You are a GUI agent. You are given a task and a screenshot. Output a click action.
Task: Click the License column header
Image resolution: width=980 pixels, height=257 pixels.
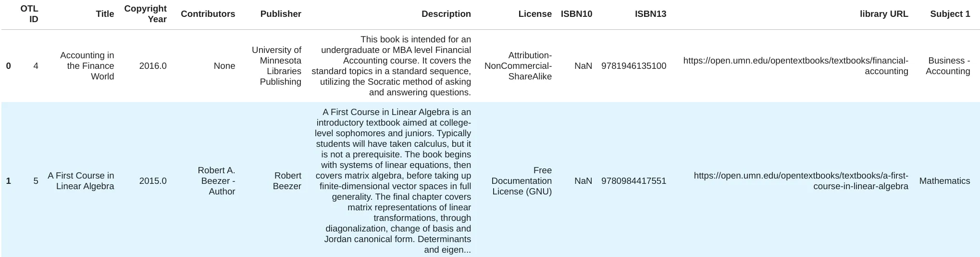click(x=535, y=14)
